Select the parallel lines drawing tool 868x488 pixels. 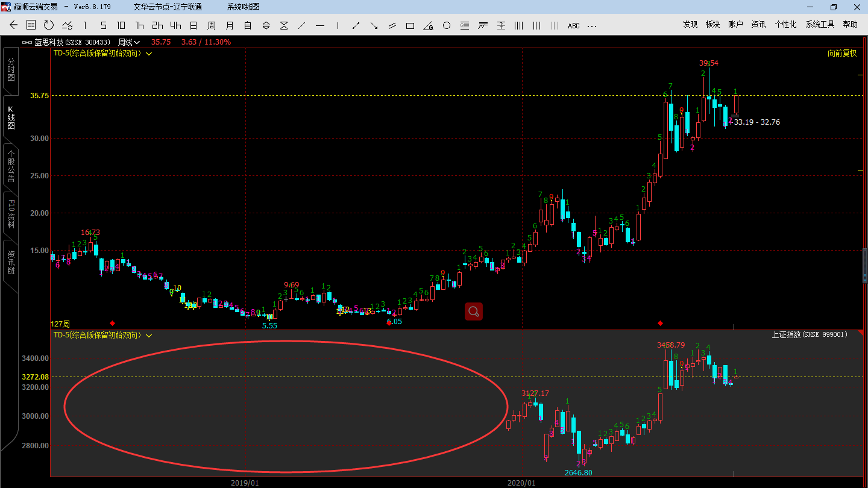(x=392, y=25)
